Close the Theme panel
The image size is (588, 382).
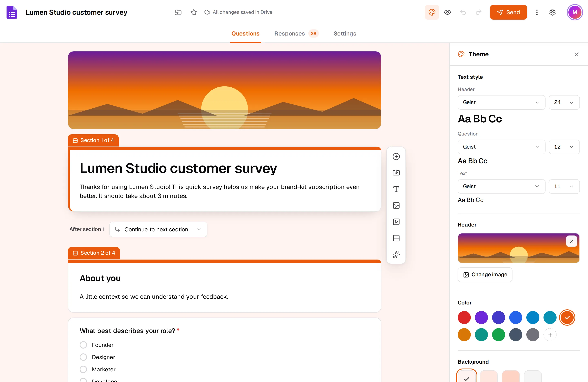pos(576,54)
